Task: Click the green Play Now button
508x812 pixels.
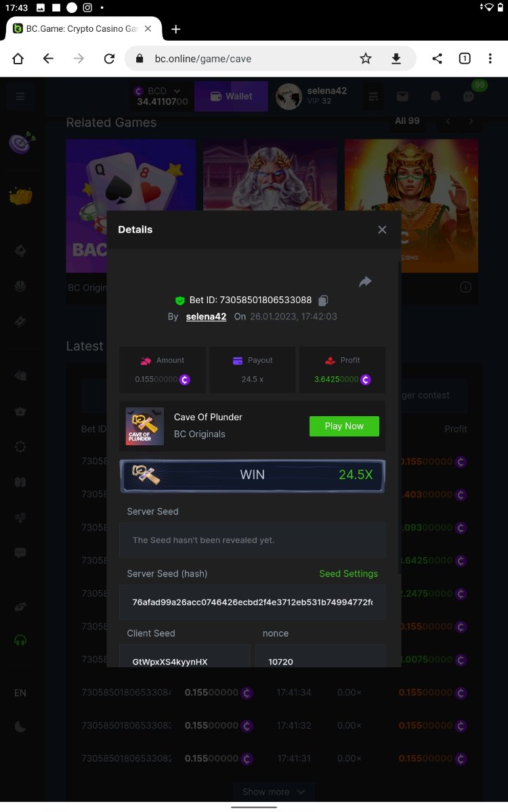Action: [x=344, y=426]
